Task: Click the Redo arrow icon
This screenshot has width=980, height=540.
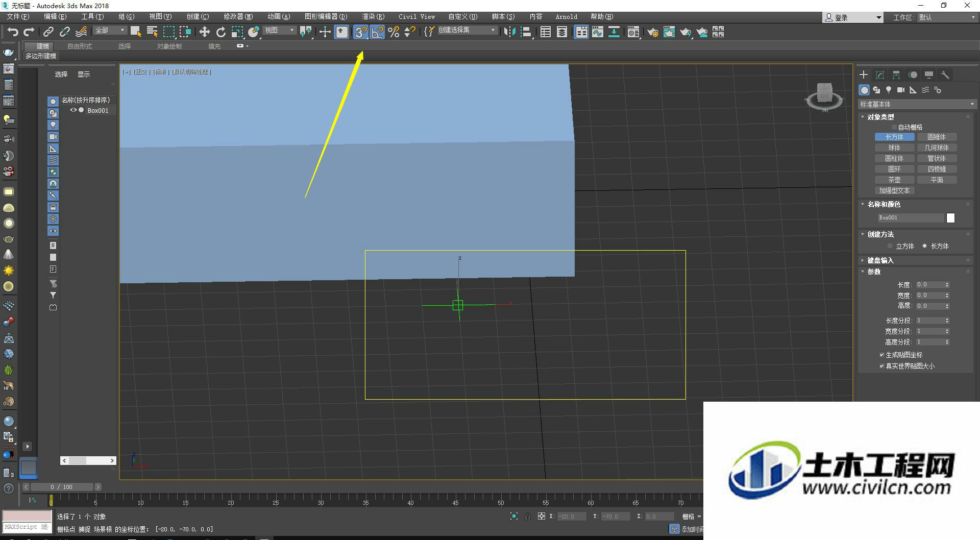Action: tap(29, 32)
